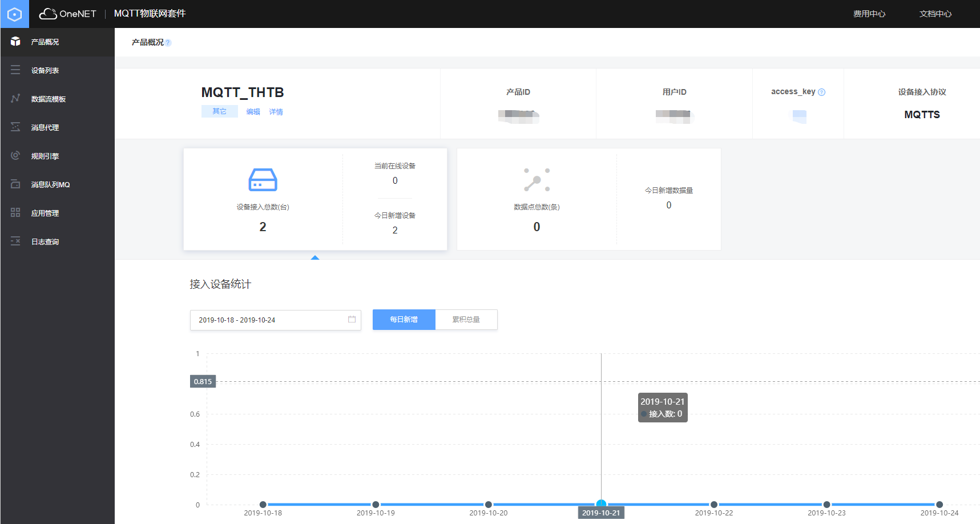980x524 pixels.
Task: Open the calendar icon in date range field
Action: pyautogui.click(x=352, y=320)
